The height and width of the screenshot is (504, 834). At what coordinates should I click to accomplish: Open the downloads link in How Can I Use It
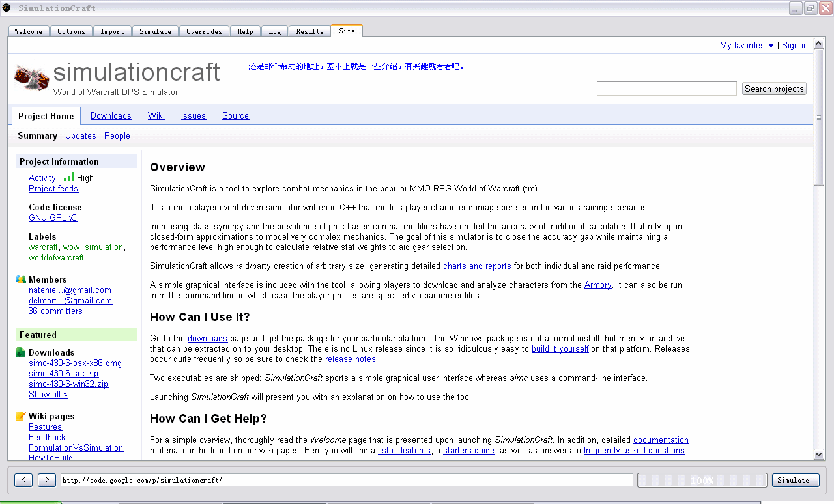[x=207, y=338]
